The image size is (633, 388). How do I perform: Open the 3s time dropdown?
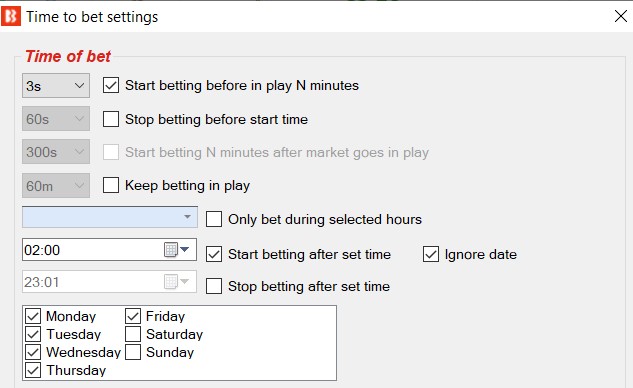click(x=56, y=86)
